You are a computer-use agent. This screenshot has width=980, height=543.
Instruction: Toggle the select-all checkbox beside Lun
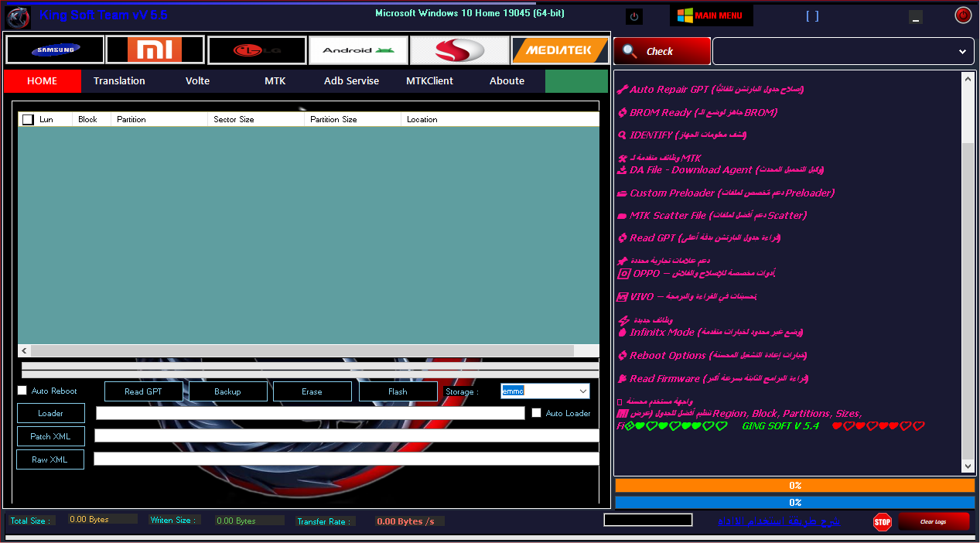tap(28, 120)
